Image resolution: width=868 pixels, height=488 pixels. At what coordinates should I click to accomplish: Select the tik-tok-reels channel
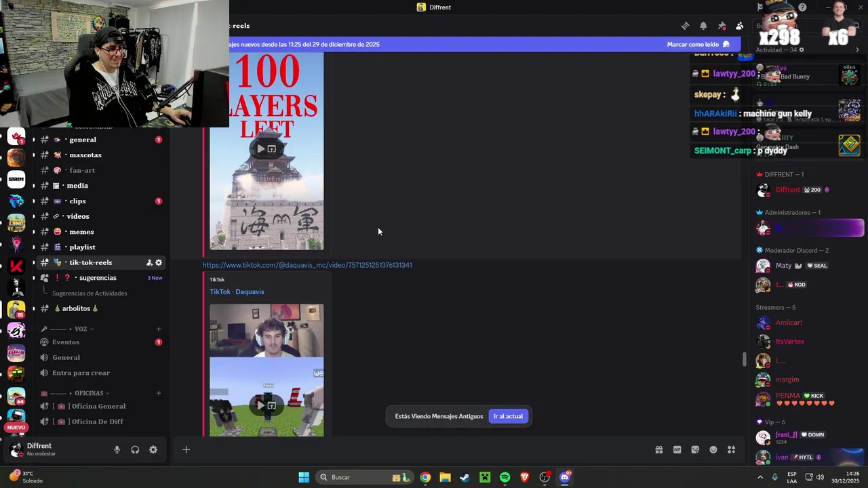(x=90, y=262)
